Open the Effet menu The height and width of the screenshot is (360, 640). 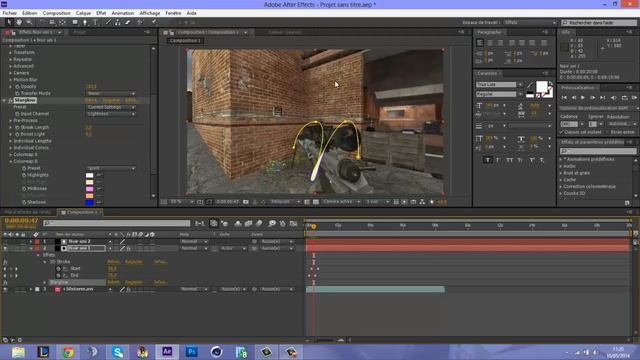(x=101, y=13)
